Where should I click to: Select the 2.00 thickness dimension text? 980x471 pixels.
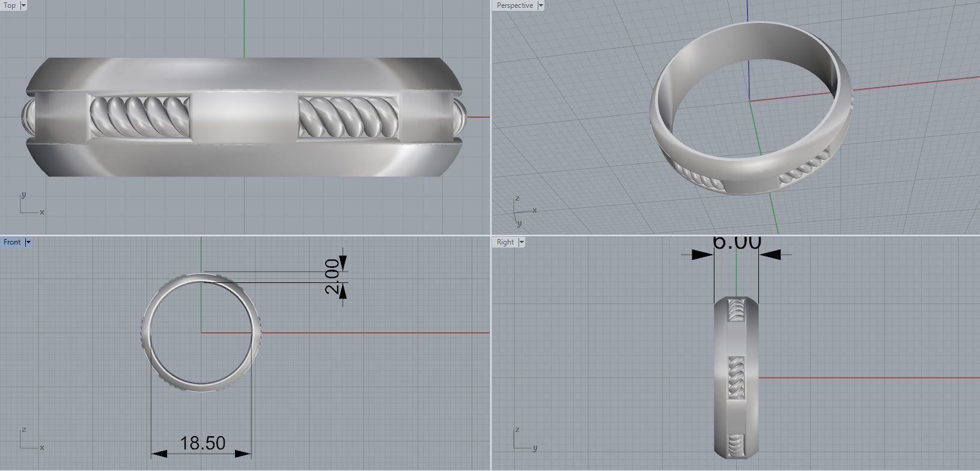coord(332,276)
